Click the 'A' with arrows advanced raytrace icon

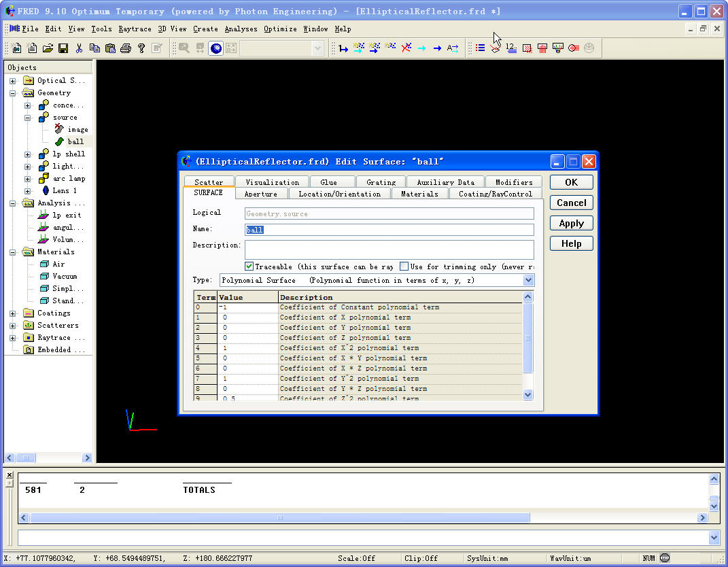453,48
